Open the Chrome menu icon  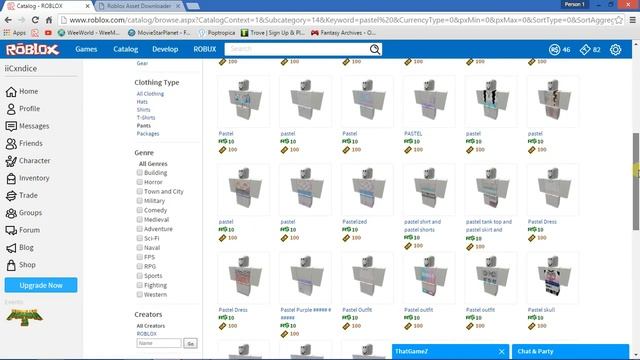click(x=632, y=20)
